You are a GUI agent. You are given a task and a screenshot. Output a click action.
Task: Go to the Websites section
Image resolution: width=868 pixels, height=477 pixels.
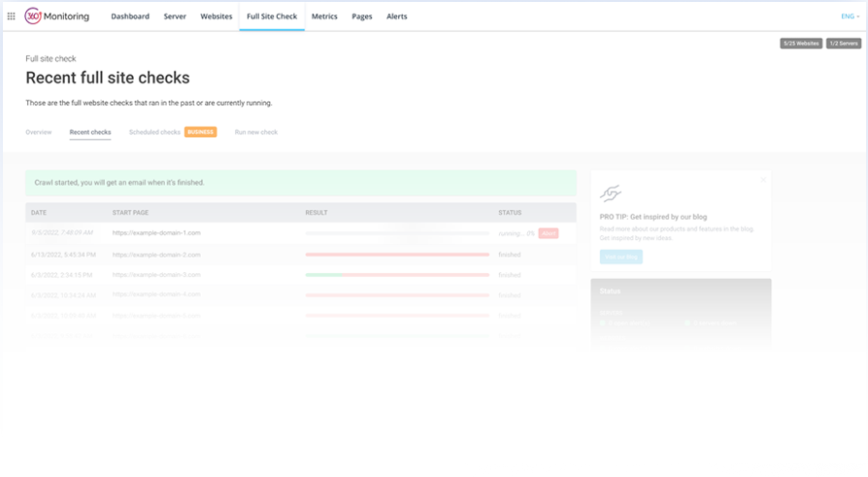(x=217, y=17)
